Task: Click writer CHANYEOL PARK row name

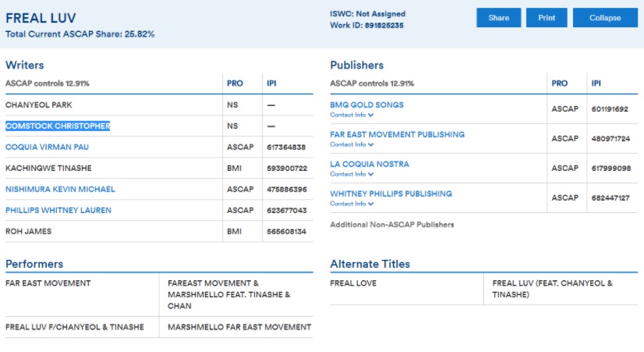Action: click(39, 105)
